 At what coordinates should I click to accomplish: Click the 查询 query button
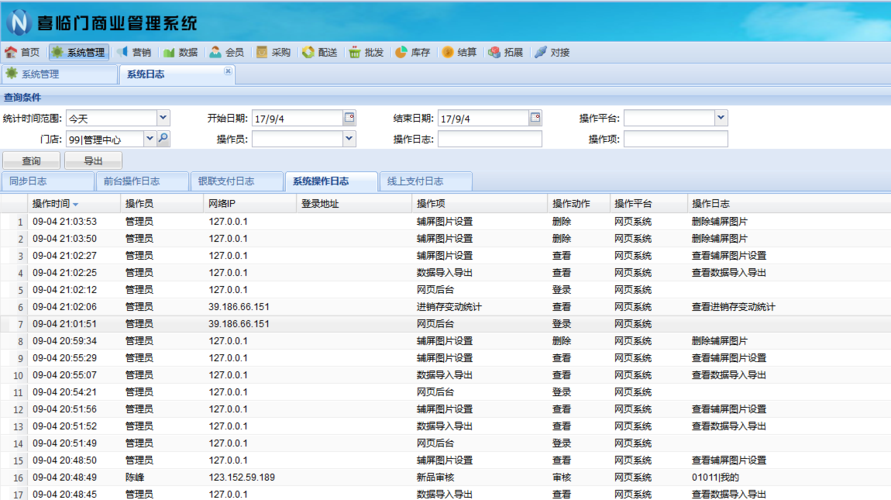point(31,161)
